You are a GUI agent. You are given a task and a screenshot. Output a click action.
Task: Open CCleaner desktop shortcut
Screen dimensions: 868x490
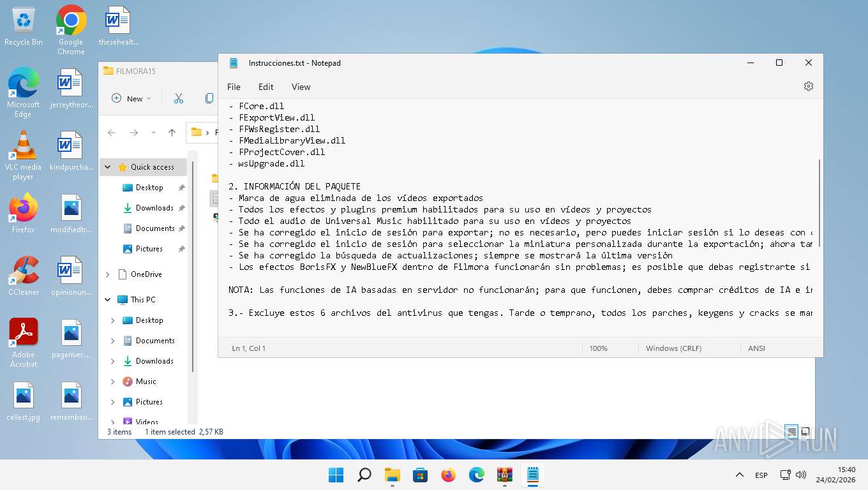[x=24, y=276]
